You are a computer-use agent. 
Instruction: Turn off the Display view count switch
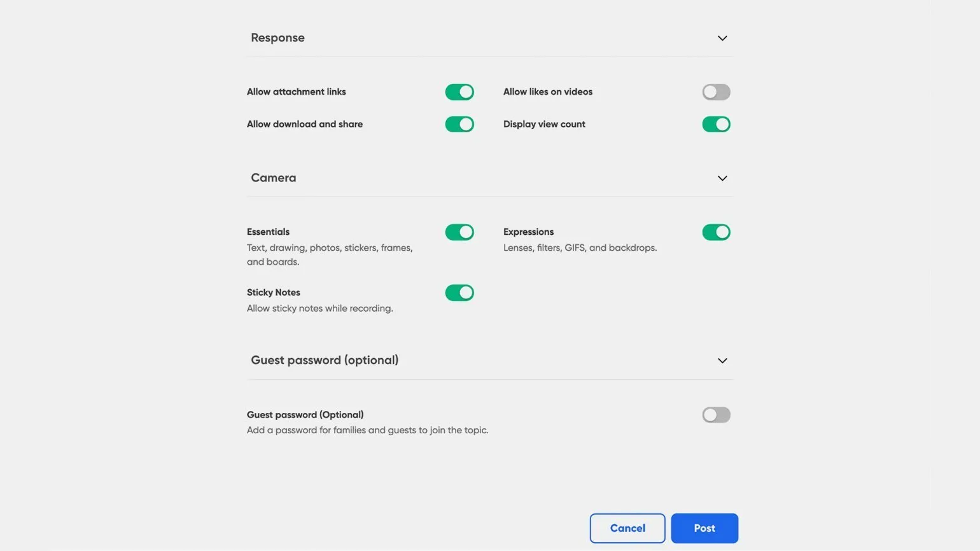[x=716, y=124]
